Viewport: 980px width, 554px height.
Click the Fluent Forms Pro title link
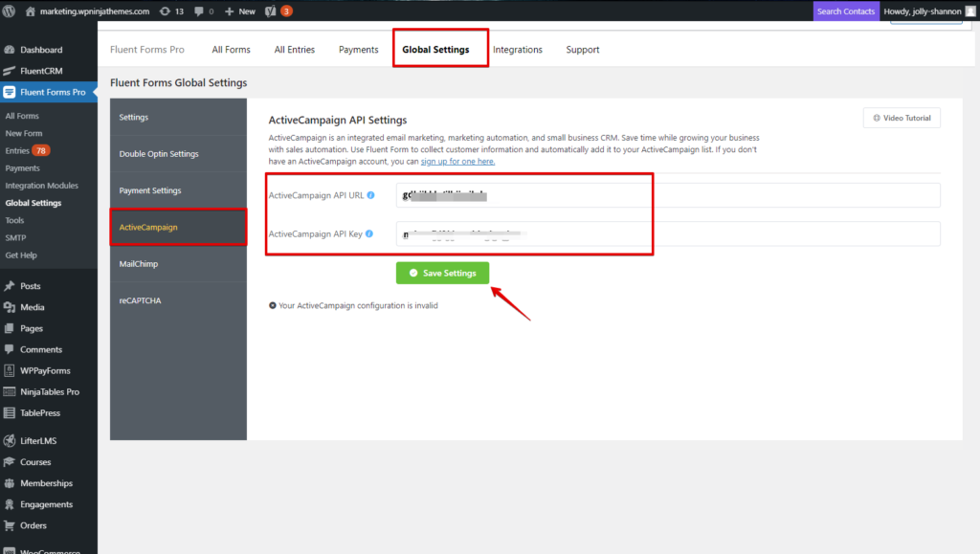147,50
